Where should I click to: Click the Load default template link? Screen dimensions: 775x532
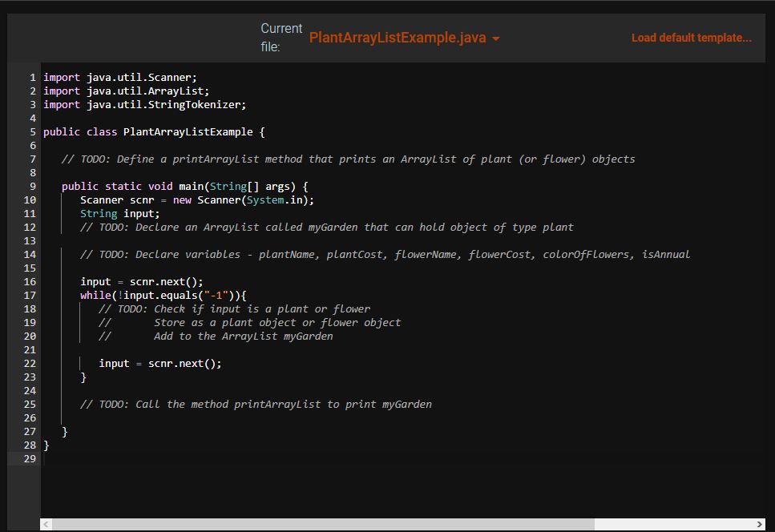(691, 38)
